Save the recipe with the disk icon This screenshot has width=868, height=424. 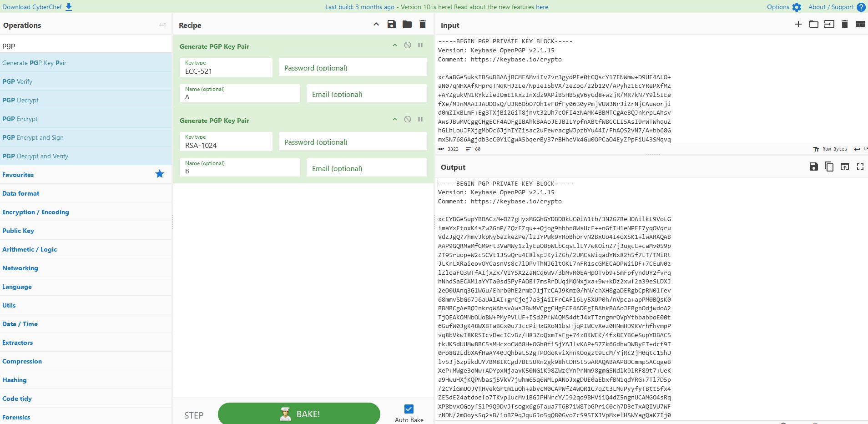point(392,25)
